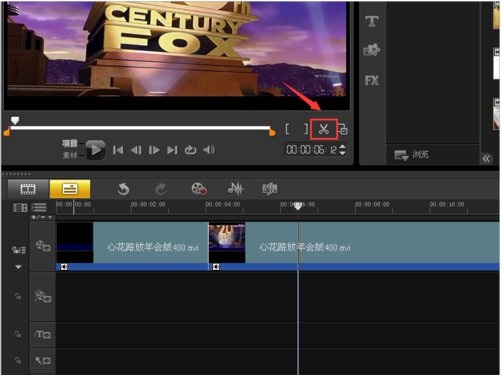Jump to the end of the clip
Screen dimensions: 502x376
tap(172, 150)
